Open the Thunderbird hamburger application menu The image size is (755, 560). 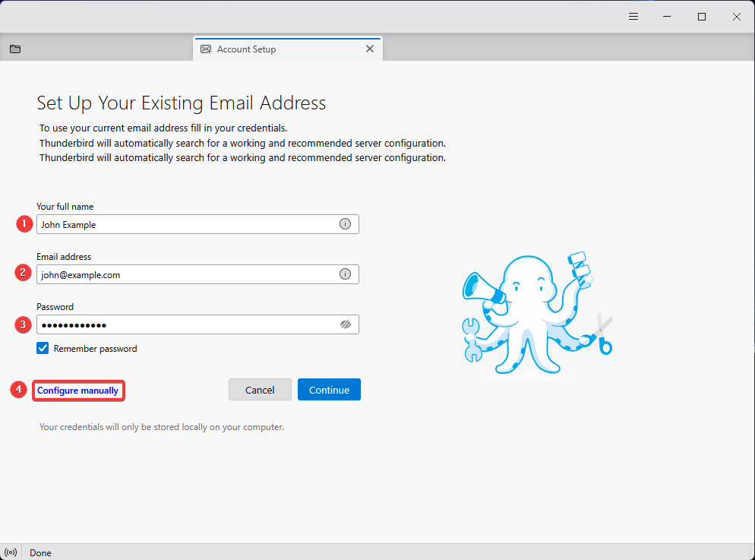point(633,17)
